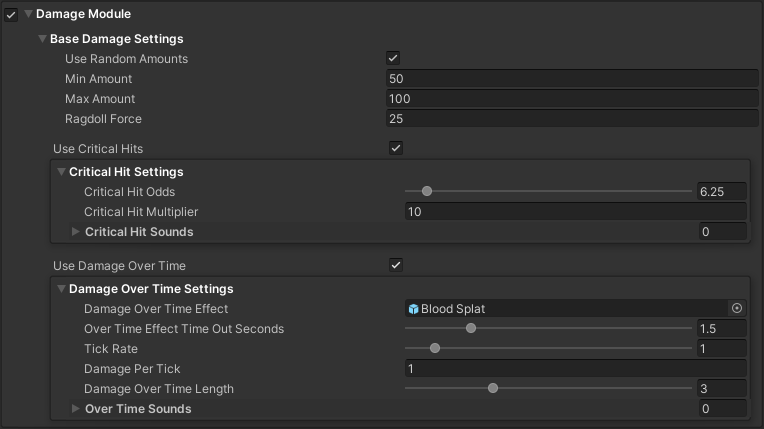Image resolution: width=764 pixels, height=429 pixels.
Task: Click the Critical Hit Odds slider handle
Action: (x=427, y=191)
